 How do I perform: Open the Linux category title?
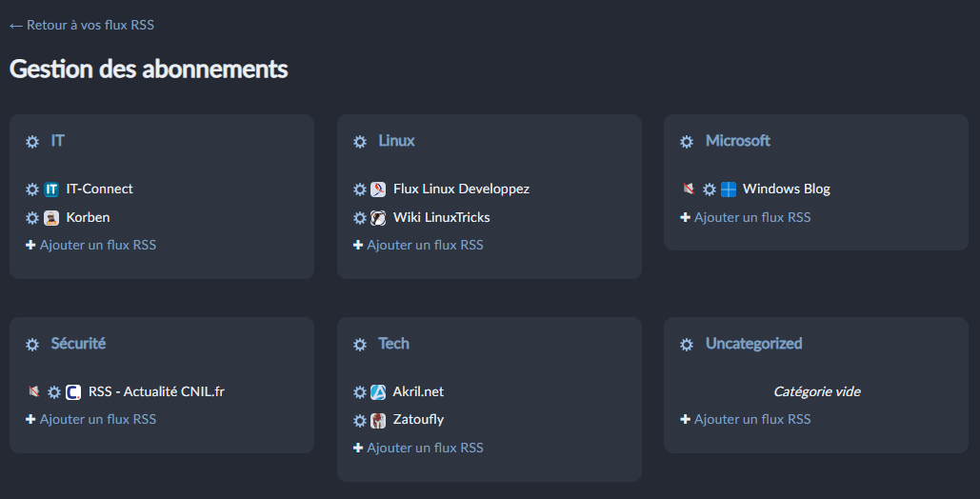coord(396,141)
